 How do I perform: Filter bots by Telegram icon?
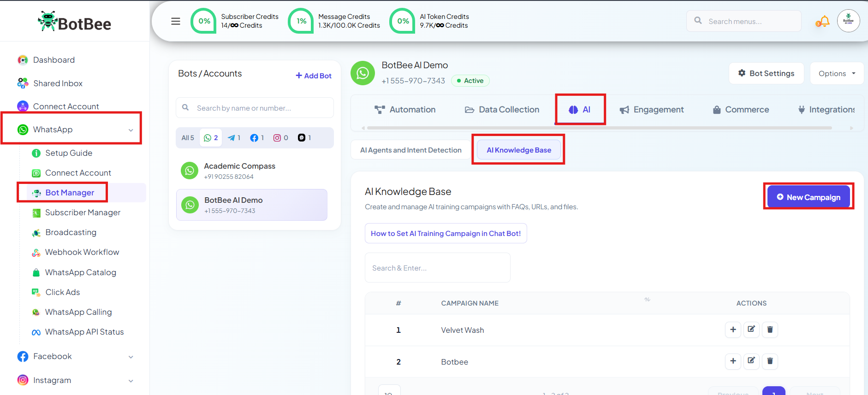pos(234,138)
